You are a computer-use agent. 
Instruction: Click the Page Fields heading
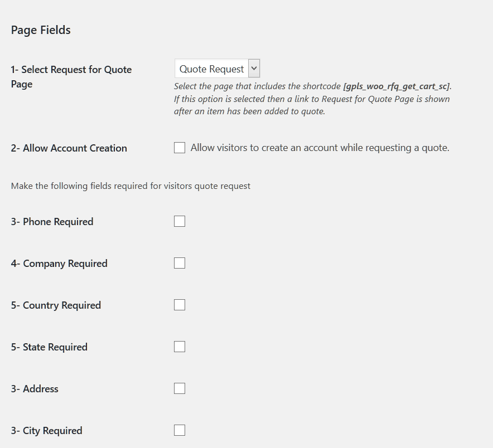click(x=41, y=30)
